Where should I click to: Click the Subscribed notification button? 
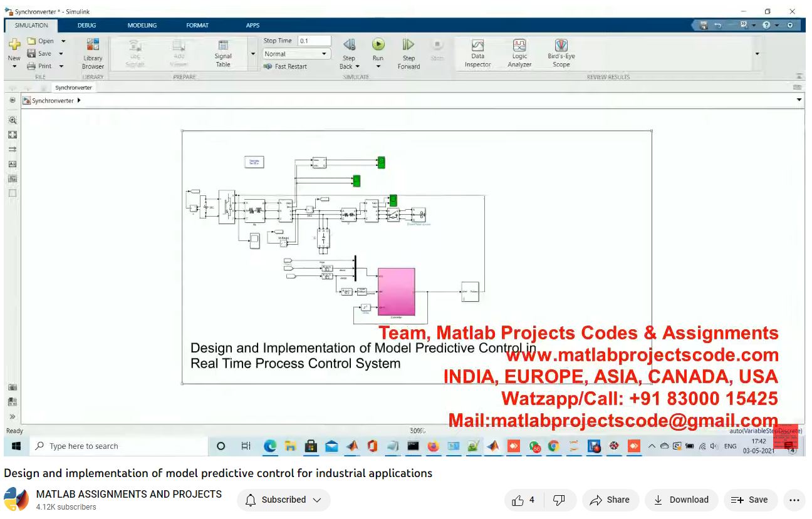coord(284,500)
